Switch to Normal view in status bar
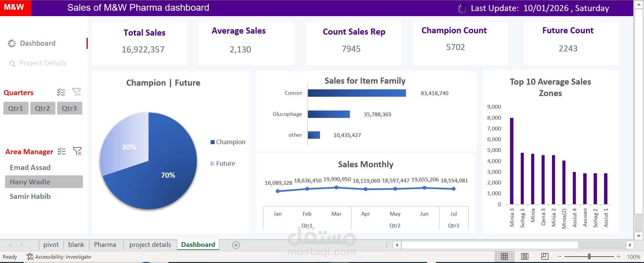This screenshot has height=263, width=644. (x=504, y=257)
